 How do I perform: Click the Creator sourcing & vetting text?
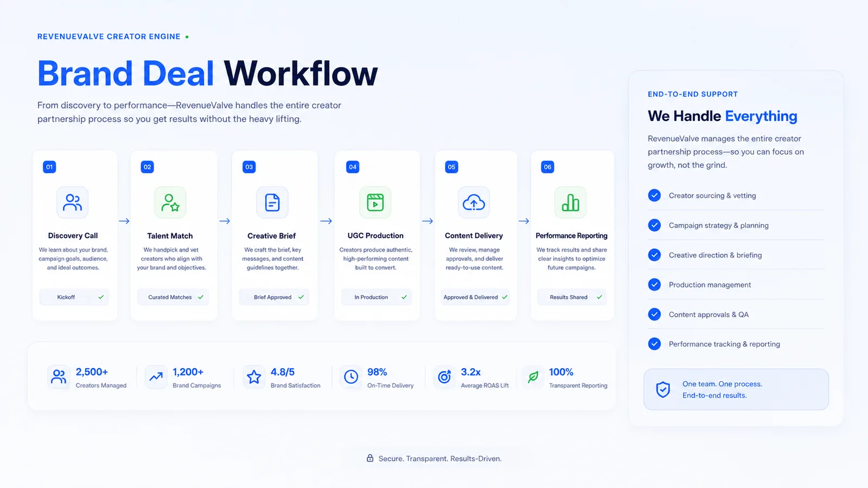[712, 196]
